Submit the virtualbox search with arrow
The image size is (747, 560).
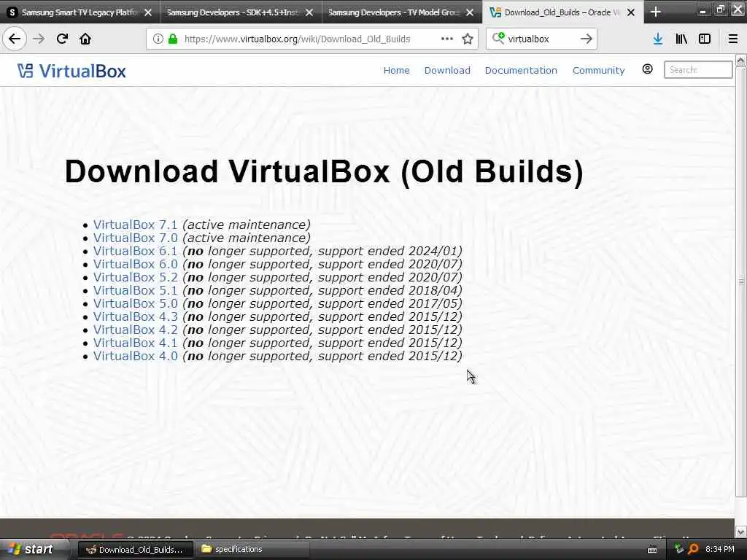coord(586,39)
